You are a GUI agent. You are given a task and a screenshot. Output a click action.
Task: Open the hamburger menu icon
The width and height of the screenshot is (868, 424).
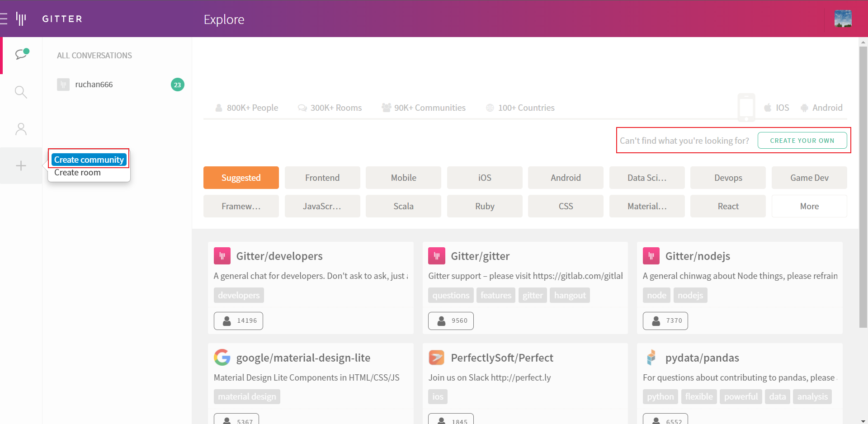click(4, 19)
